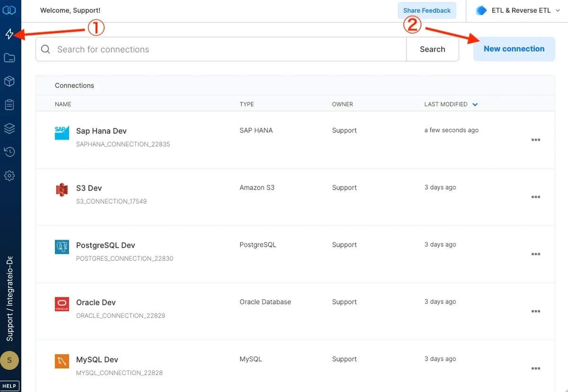
Task: Expand the ETL & Reverse ETL dropdown
Action: (558, 10)
